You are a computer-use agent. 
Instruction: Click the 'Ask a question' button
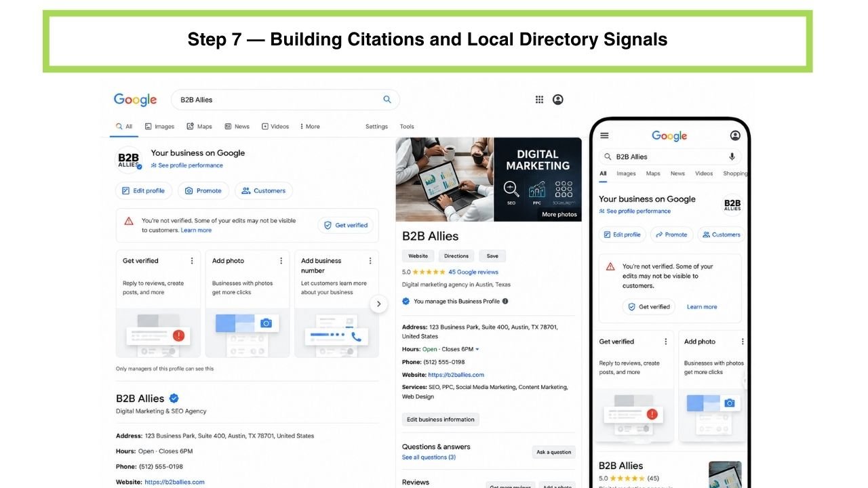pos(554,452)
